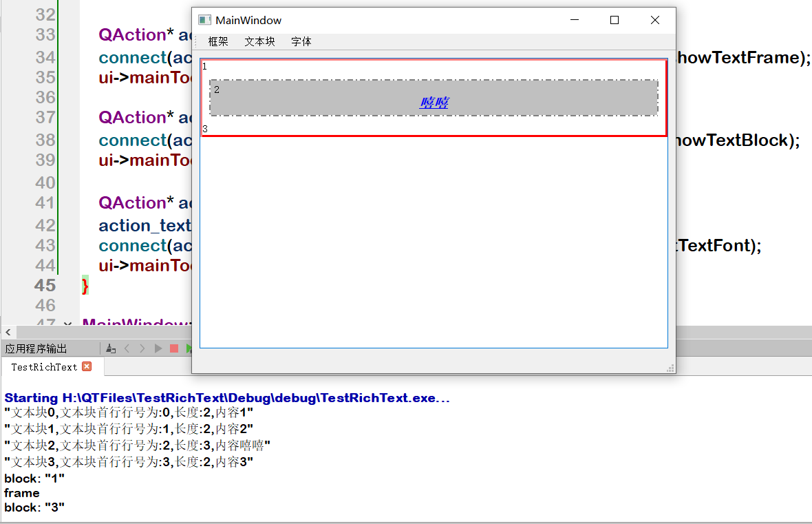Click the output line reading frame
Screen dimensions: 812x524
coord(22,493)
